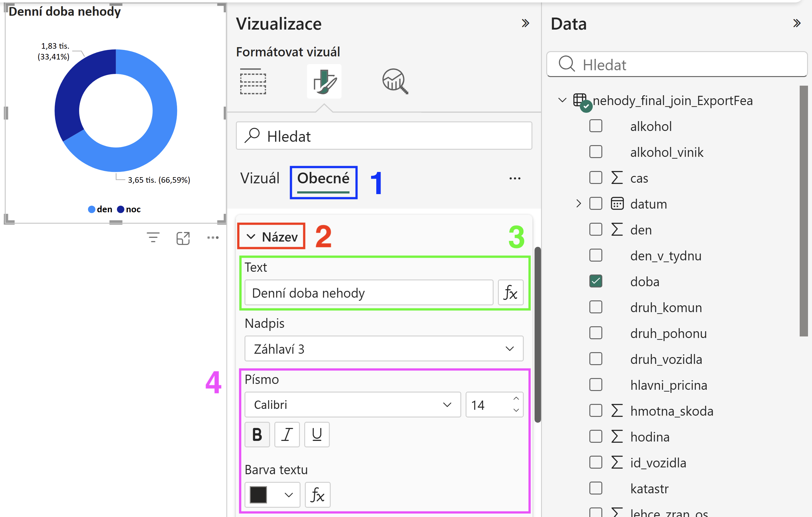812x517 pixels.
Task: Open the Nadpis Záhlaví 3 dropdown
Action: click(384, 348)
